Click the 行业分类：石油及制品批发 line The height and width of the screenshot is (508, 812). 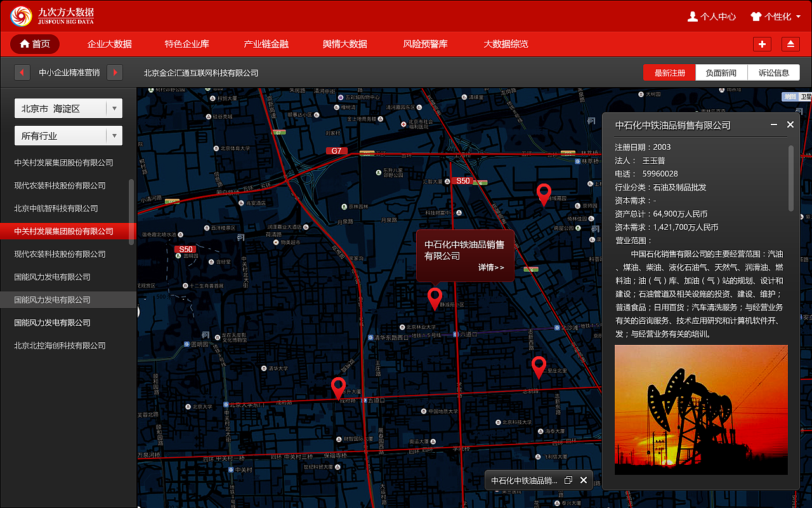pos(660,187)
